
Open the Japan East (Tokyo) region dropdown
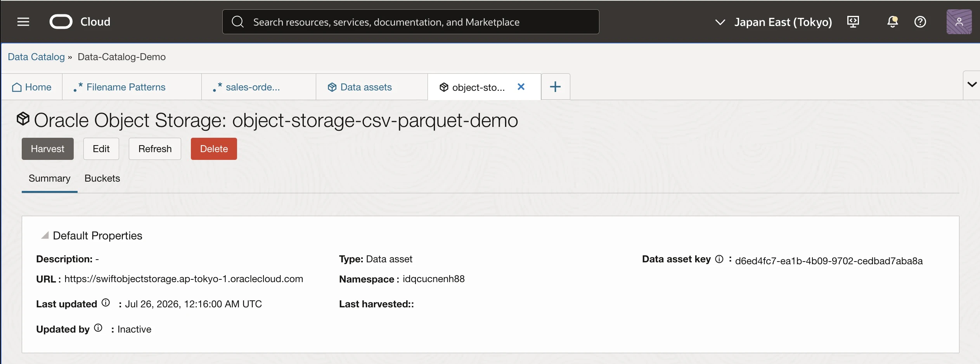[773, 22]
